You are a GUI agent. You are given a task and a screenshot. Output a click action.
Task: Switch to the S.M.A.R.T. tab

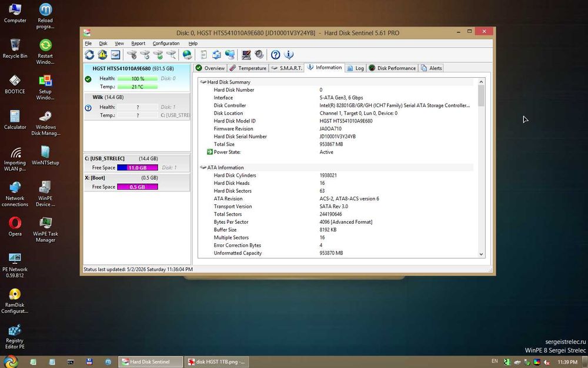coord(286,68)
